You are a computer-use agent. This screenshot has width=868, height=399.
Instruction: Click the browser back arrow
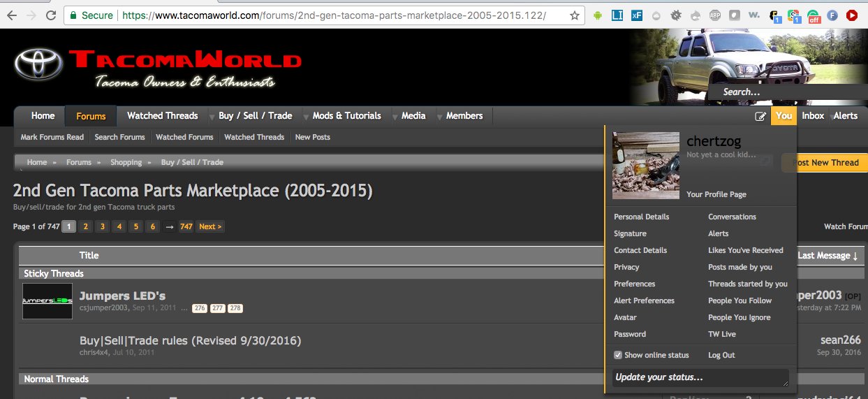[x=13, y=15]
